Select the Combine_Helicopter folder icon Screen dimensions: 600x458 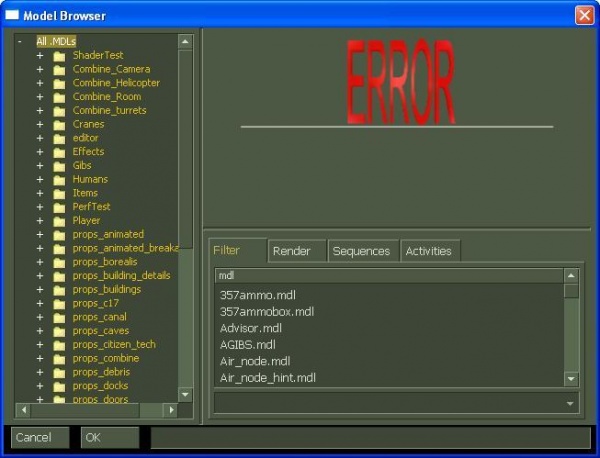59,83
